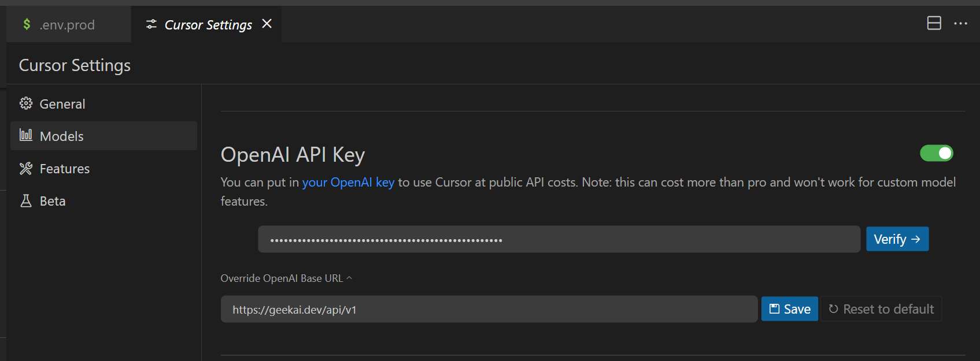Follow the 'your OpenAI key' link
Viewport: 980px width, 361px height.
(x=348, y=182)
